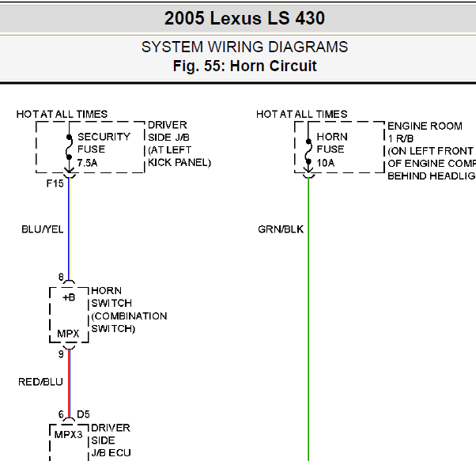Click the HORN SWITCH (COMBINATION SWITCH) label
Screen dimensions: 476x461
point(129,309)
